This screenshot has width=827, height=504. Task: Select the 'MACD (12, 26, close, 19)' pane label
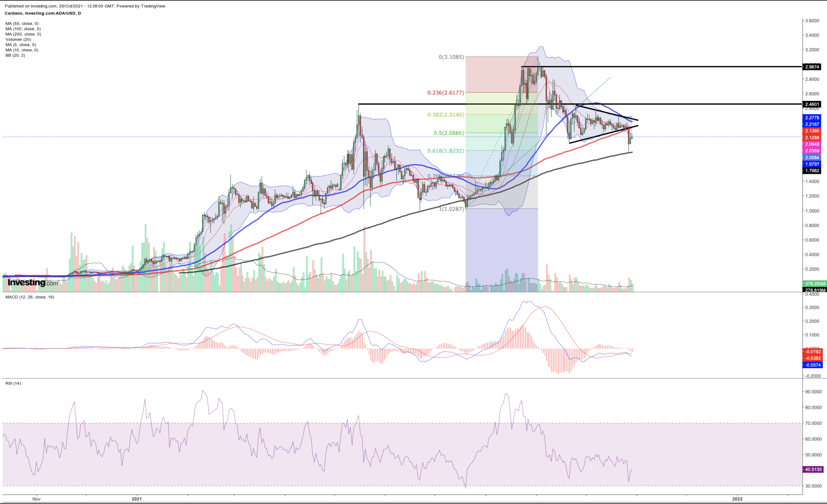[30, 297]
